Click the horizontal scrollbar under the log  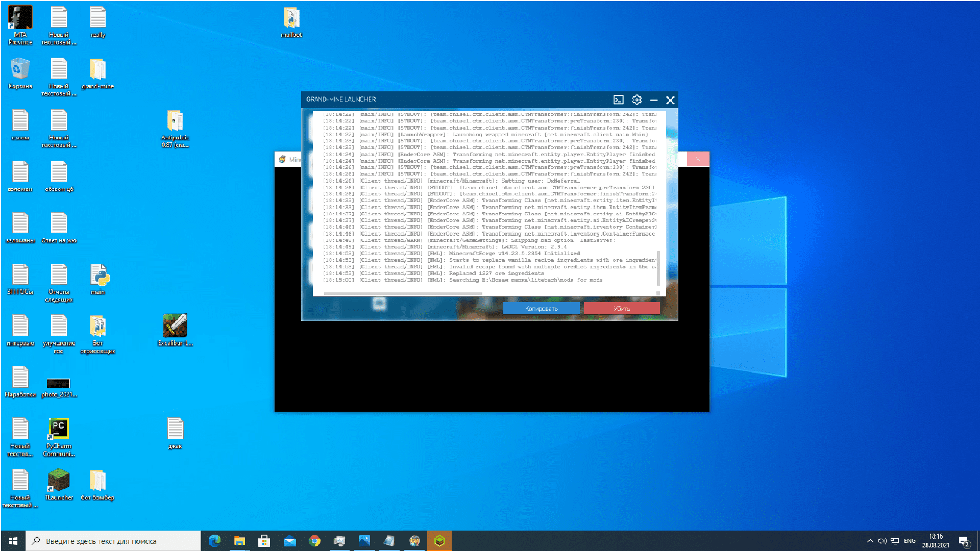(403, 293)
